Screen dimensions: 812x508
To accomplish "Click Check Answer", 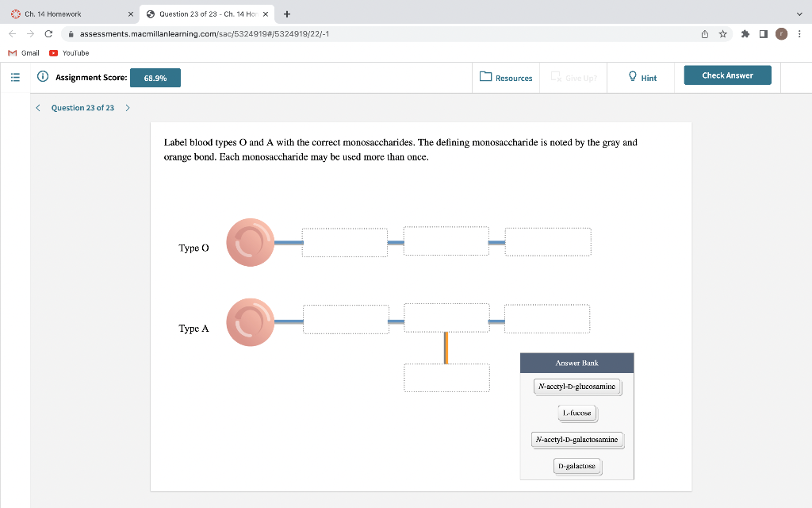I will click(x=728, y=75).
